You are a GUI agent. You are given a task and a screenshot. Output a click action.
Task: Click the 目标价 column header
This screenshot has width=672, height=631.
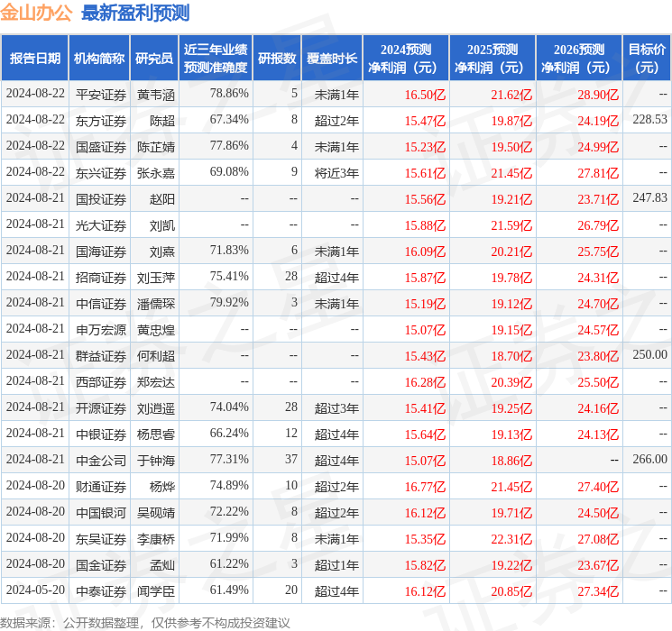647,59
